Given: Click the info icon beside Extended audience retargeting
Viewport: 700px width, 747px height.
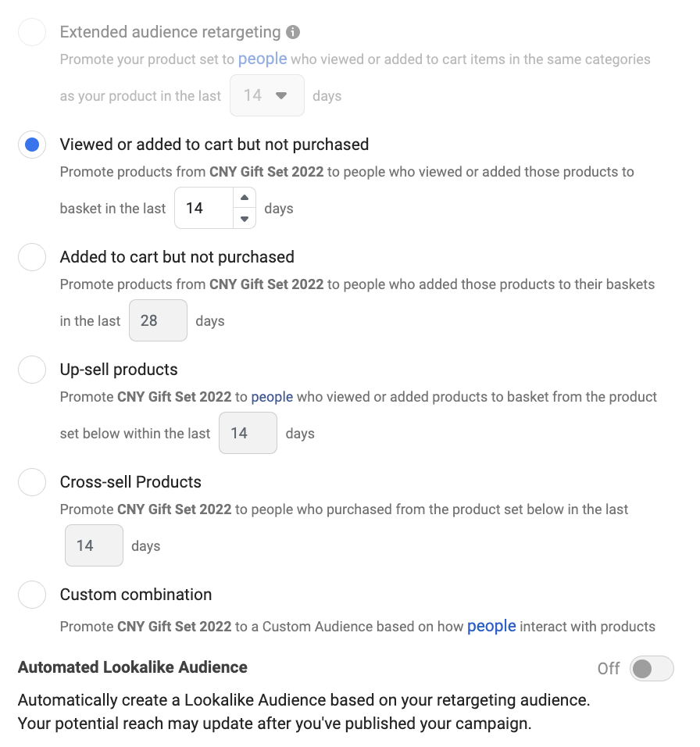Looking at the screenshot, I should [292, 31].
